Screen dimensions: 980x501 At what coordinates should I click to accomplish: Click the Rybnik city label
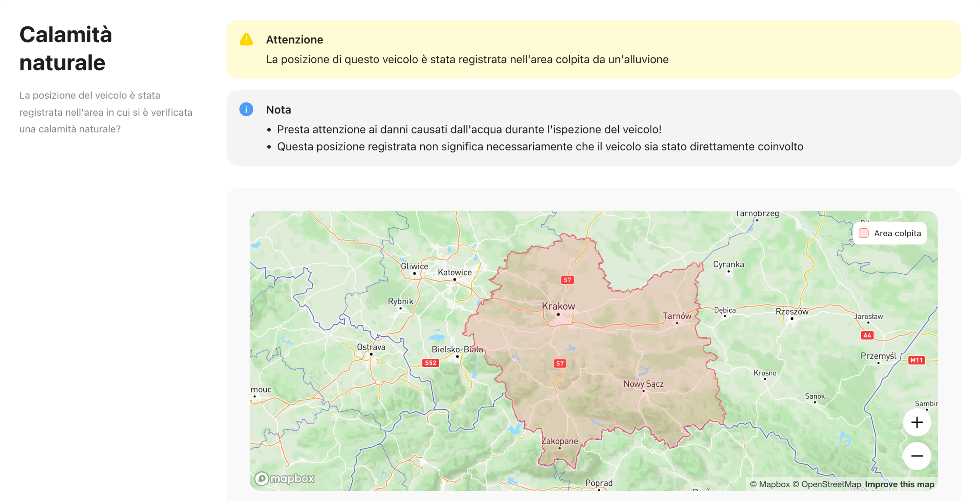(400, 301)
